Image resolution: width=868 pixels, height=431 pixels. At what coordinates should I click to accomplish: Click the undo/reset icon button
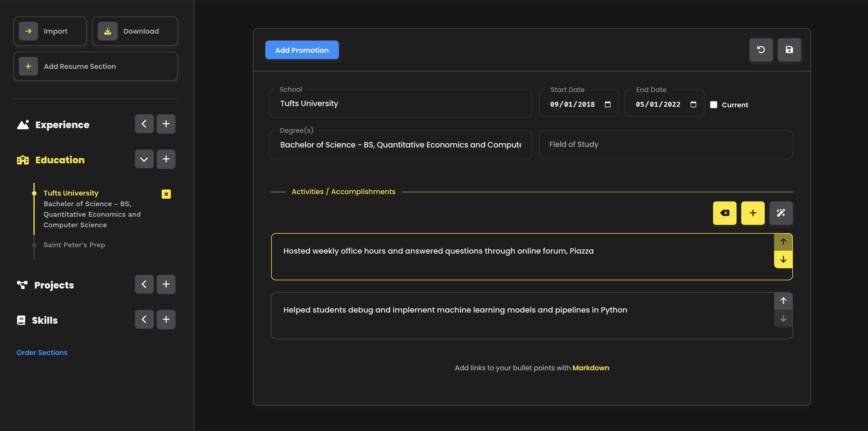[x=761, y=50]
